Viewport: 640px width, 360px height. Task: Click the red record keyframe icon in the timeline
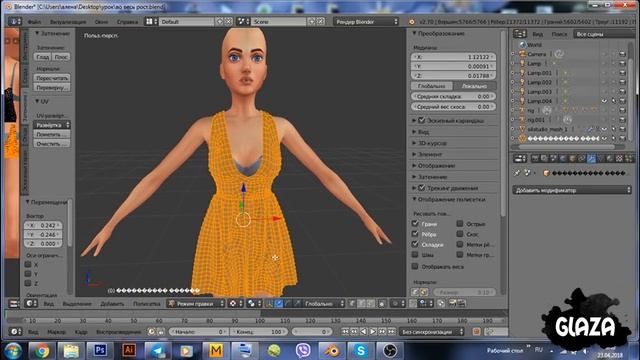coord(476,331)
